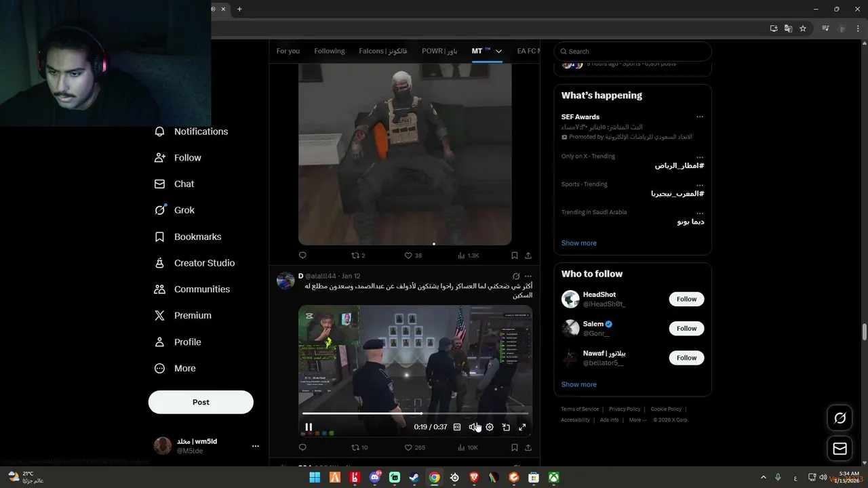Show more under What's happening
Image resolution: width=868 pixels, height=488 pixels.
tap(579, 243)
